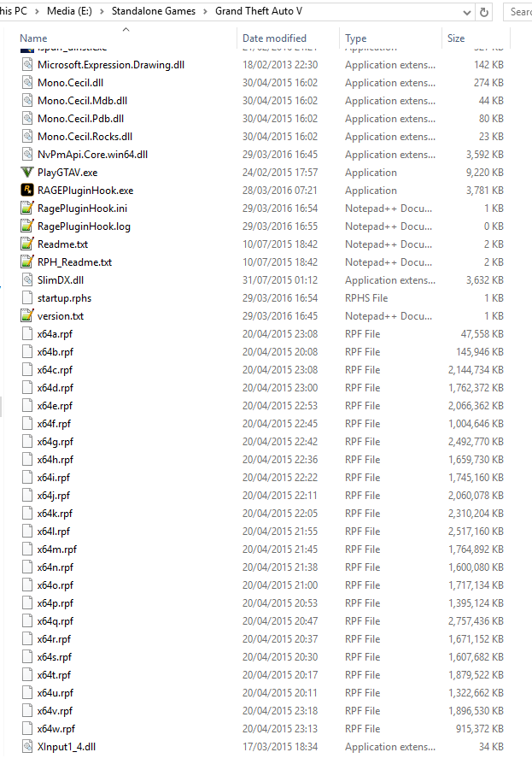Screen dimensions: 532x764
Task: Go to Standalone Games in breadcrumb
Action: [x=154, y=11]
